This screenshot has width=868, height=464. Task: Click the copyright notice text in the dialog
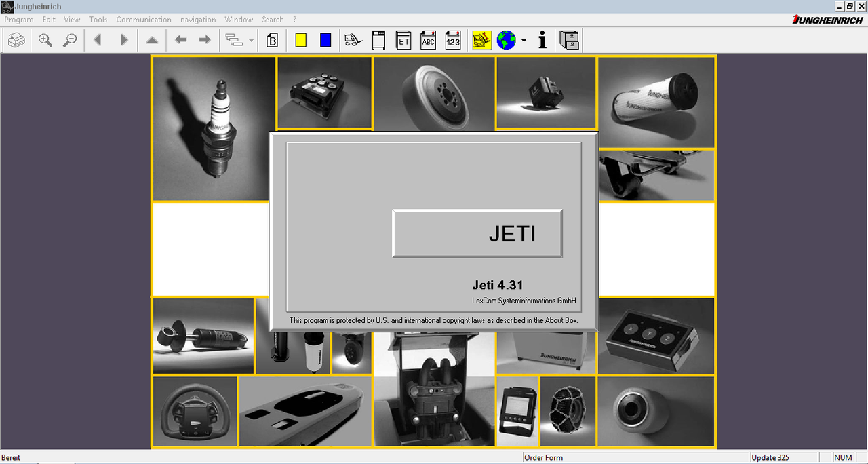pos(433,320)
